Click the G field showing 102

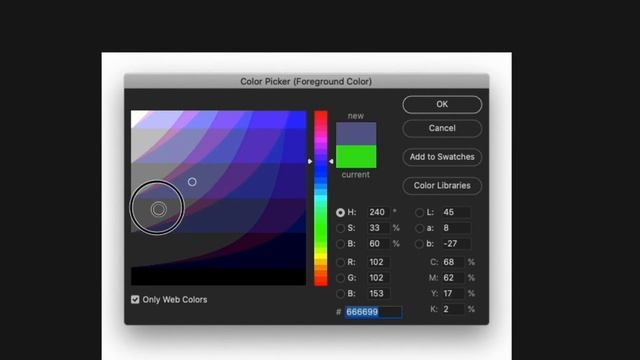[378, 278]
